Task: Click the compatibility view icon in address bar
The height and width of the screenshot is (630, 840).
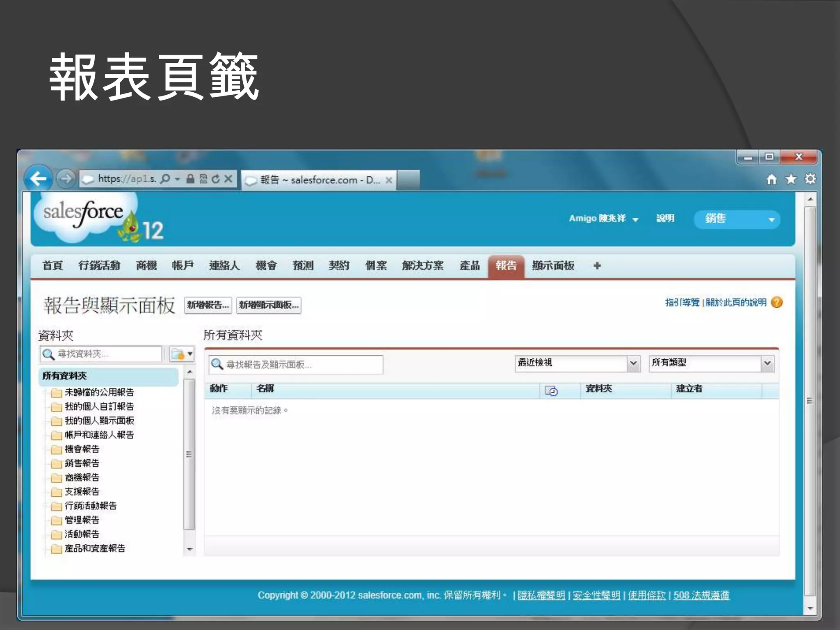Action: [x=203, y=179]
